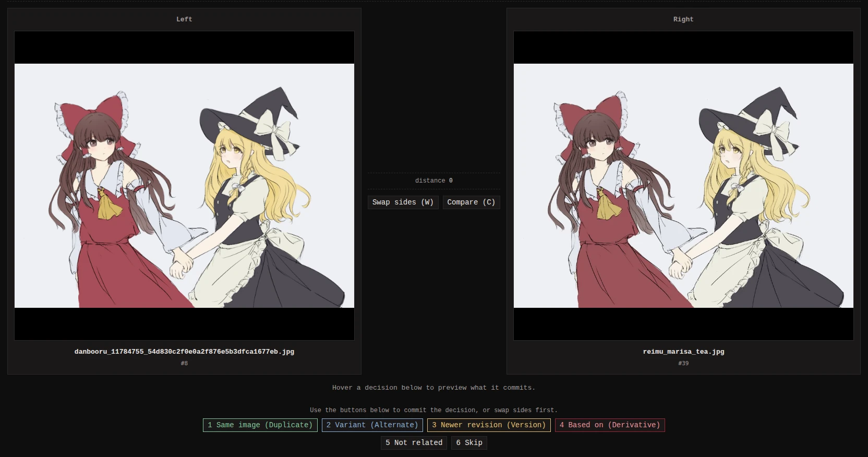The image size is (868, 457).
Task: Click the #39 index under right image
Action: (x=683, y=363)
